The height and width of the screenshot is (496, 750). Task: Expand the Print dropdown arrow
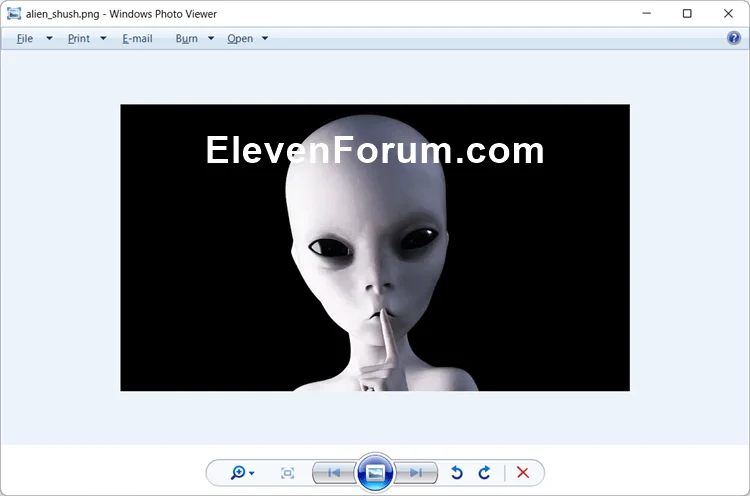coord(103,38)
